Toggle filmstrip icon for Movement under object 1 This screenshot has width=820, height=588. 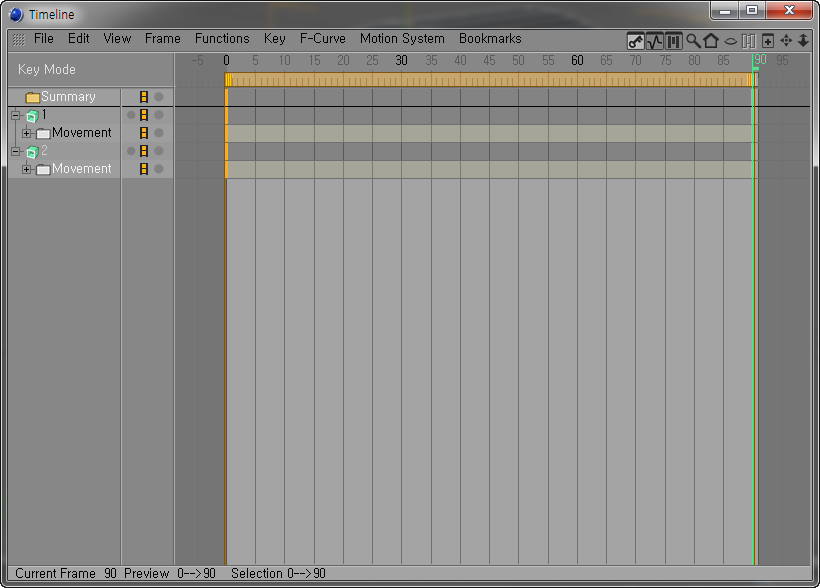point(144,133)
